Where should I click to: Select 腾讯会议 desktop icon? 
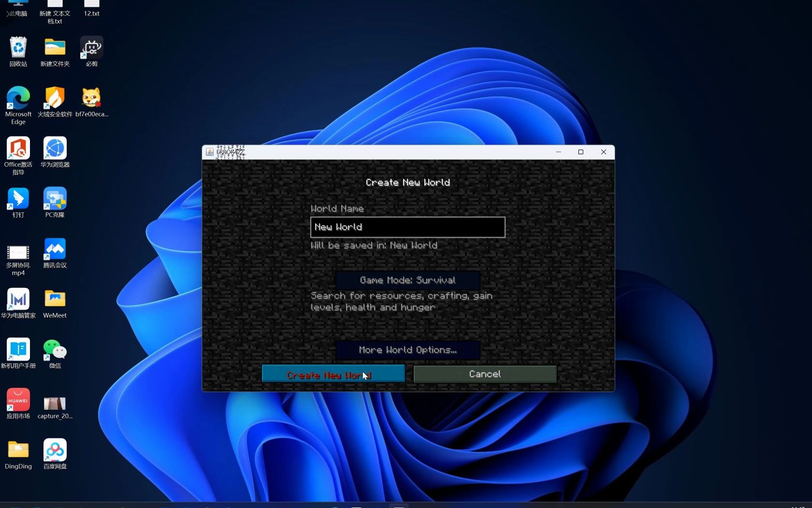[x=55, y=253]
